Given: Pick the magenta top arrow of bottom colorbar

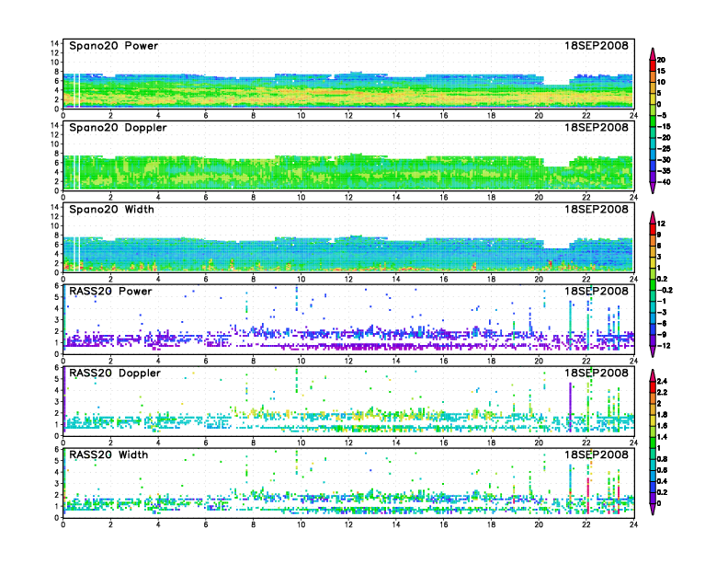Looking at the screenshot, I should (653, 374).
